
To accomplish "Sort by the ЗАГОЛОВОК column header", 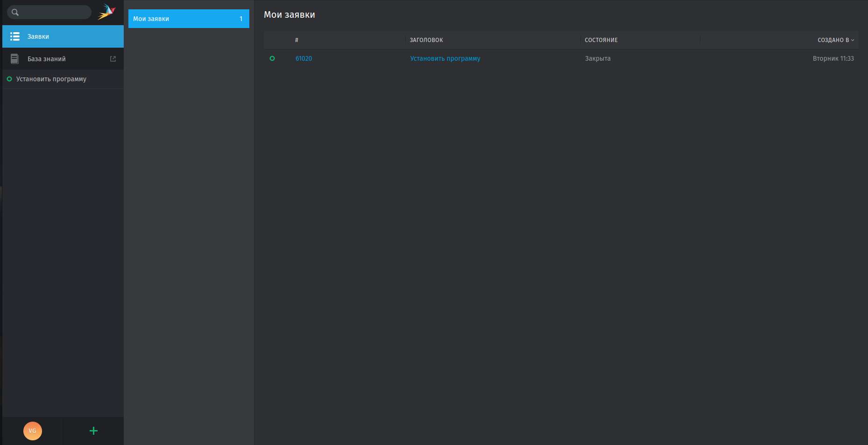I will click(426, 40).
